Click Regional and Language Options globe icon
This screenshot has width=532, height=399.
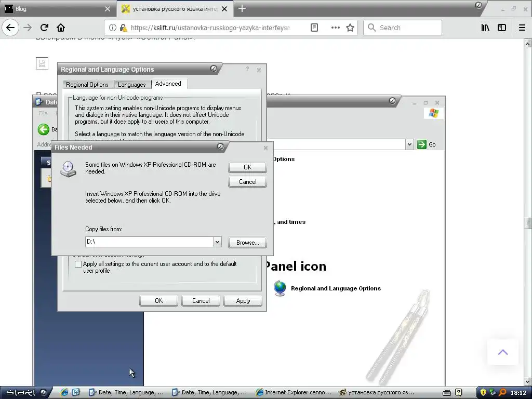pos(280,288)
